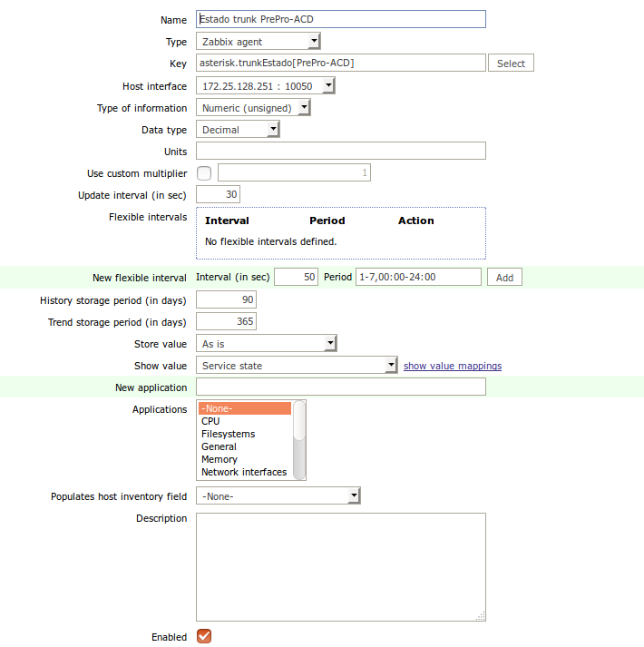The width and height of the screenshot is (644, 647).
Task: Open the Populates host inventory field dropdown
Action: point(278,496)
